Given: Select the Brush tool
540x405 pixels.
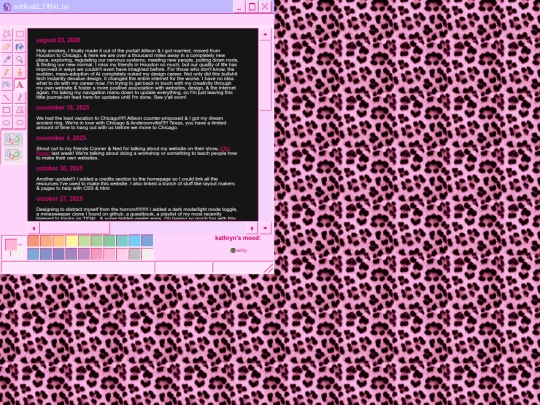Looking at the screenshot, I should click(20, 72).
